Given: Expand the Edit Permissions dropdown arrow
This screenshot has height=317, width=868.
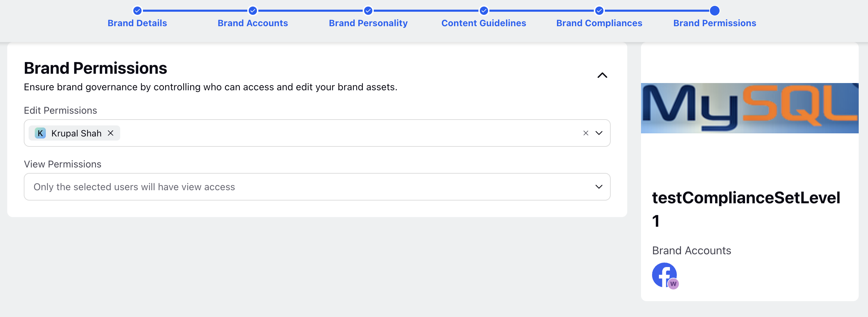Looking at the screenshot, I should (x=599, y=133).
